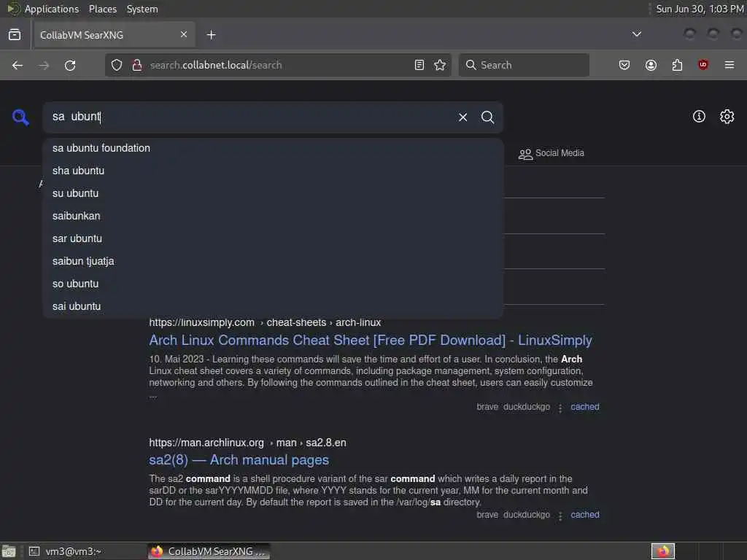Open the recent browsing view icon
Image resolution: width=747 pixels, height=560 pixels.
tap(15, 35)
